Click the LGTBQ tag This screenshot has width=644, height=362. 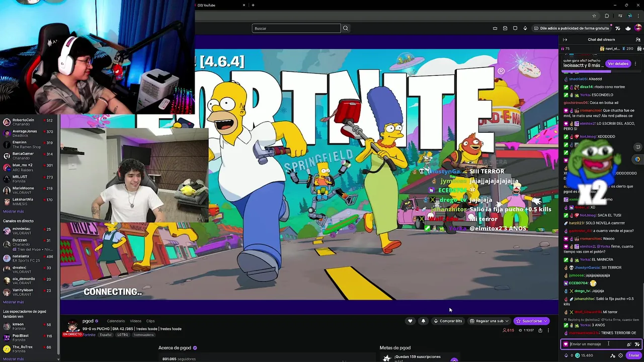point(122,335)
